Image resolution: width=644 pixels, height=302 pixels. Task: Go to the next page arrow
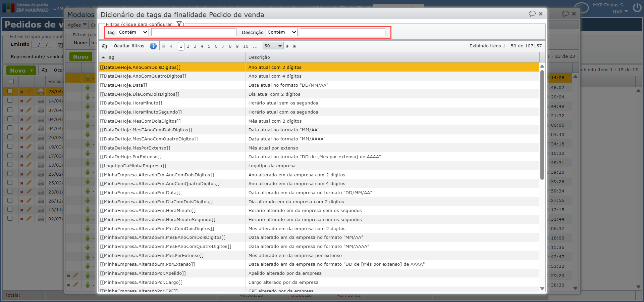287,46
